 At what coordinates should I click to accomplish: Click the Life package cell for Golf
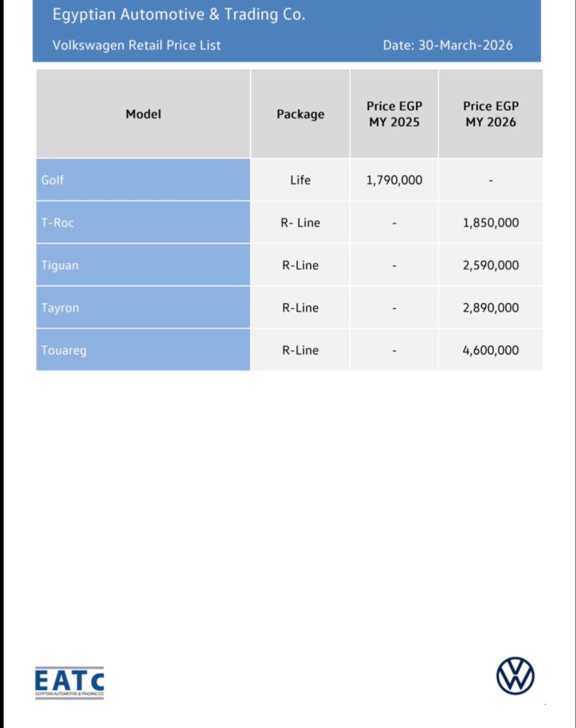(300, 181)
